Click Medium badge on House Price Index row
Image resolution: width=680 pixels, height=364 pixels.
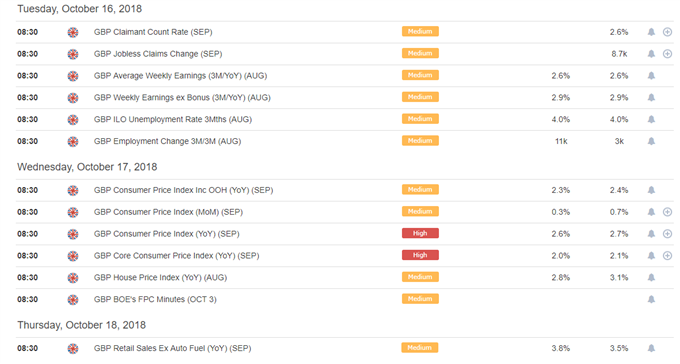pyautogui.click(x=420, y=277)
